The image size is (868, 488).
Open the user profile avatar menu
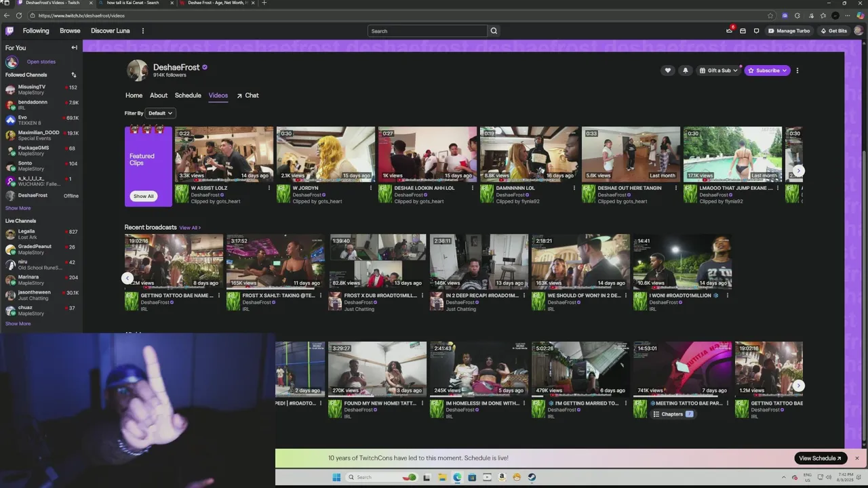858,30
